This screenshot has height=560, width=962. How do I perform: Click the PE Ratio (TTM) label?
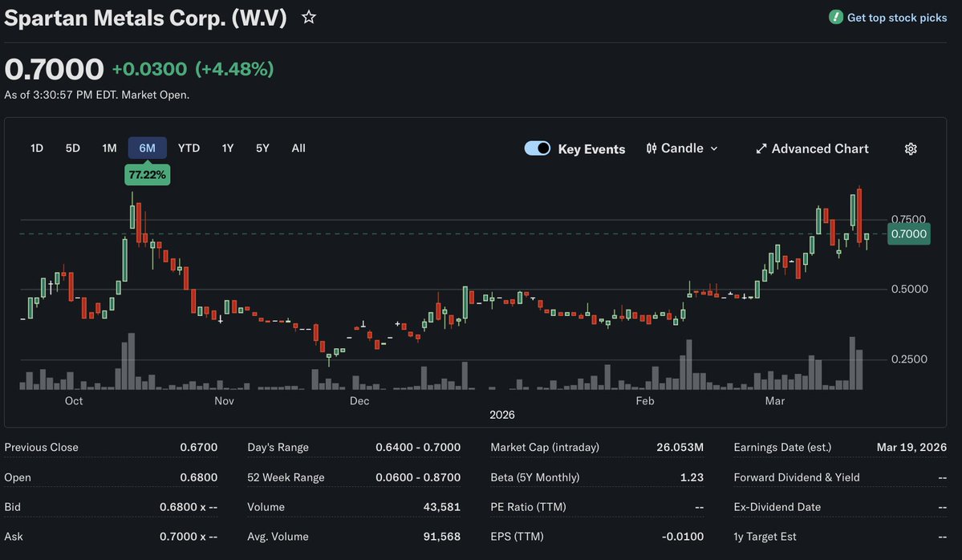[528, 506]
